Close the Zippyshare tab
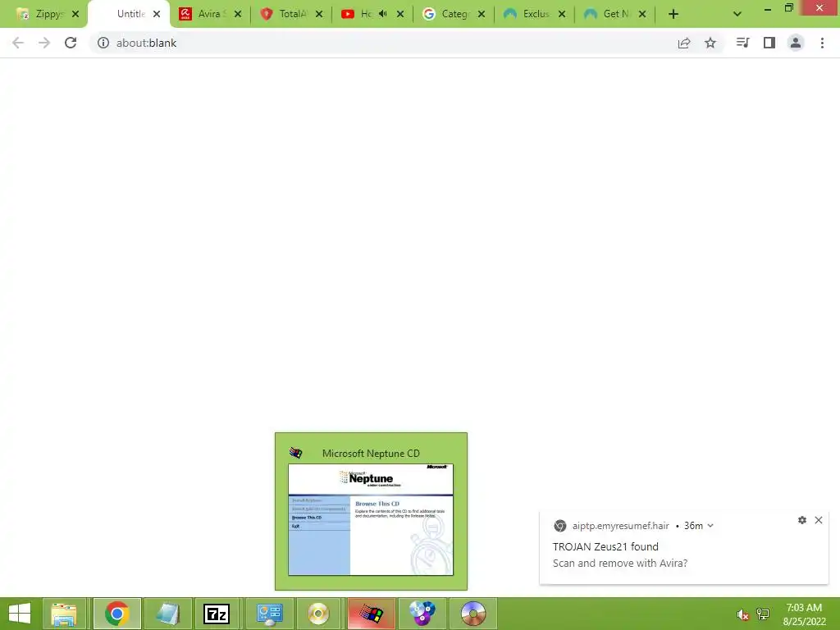Screen dimensions: 840x630 [75, 14]
